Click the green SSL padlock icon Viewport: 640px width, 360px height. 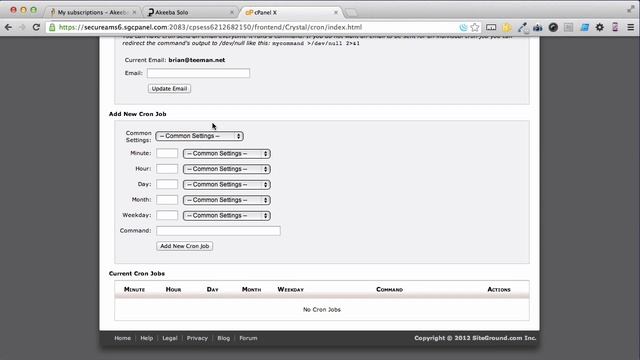[x=52, y=27]
